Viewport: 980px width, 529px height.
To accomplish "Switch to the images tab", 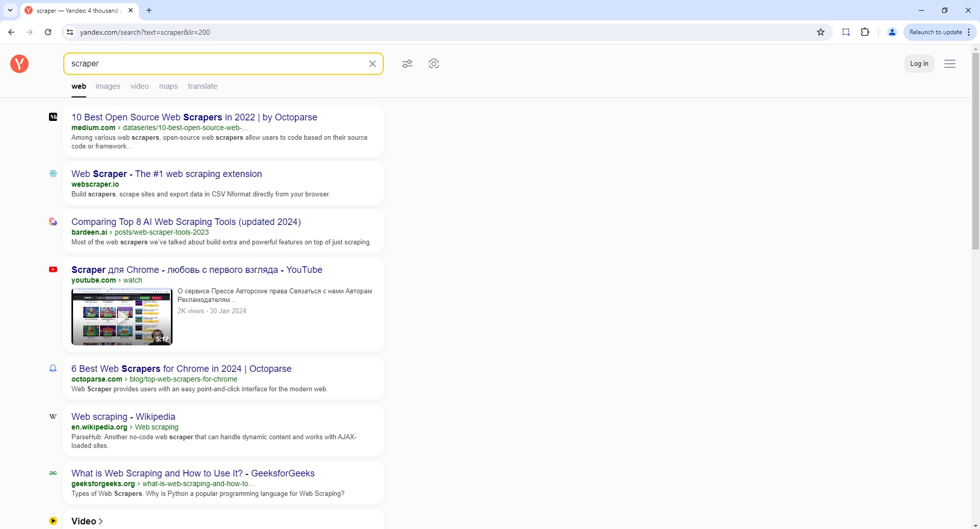I will (x=108, y=86).
